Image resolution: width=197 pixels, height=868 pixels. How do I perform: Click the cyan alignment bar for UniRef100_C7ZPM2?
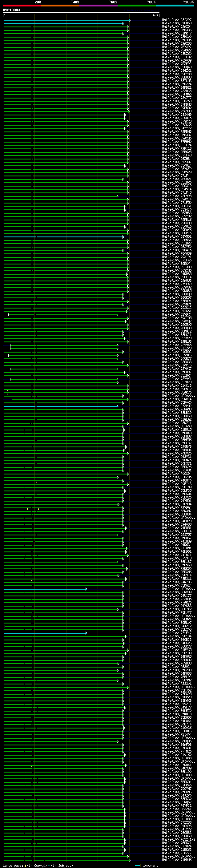point(61,406)
